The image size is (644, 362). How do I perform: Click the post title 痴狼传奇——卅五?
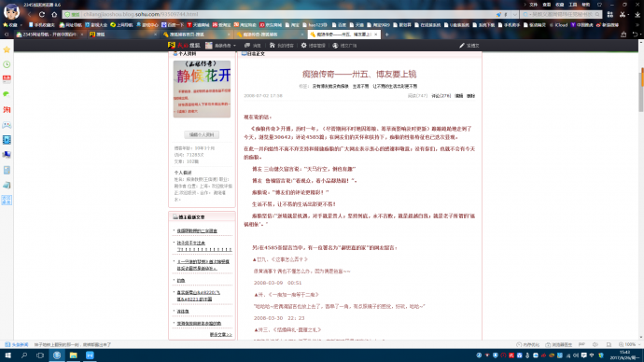[359, 74]
